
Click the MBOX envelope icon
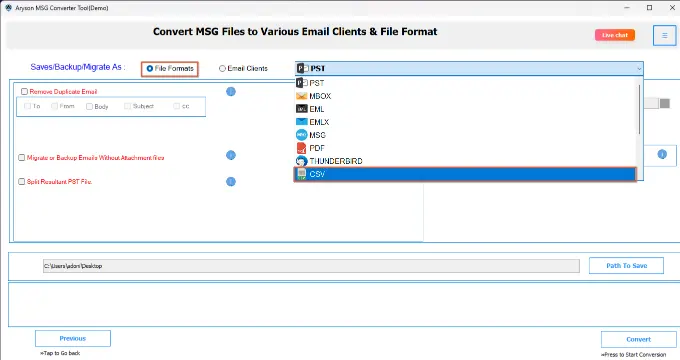[x=301, y=96]
